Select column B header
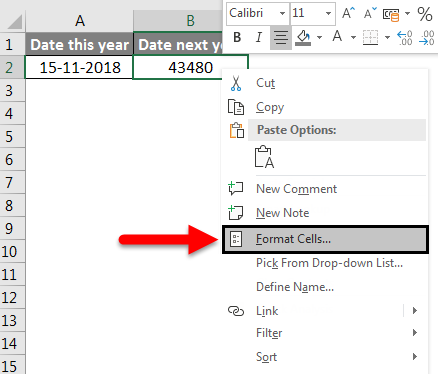This screenshot has height=374, width=438. point(178,21)
